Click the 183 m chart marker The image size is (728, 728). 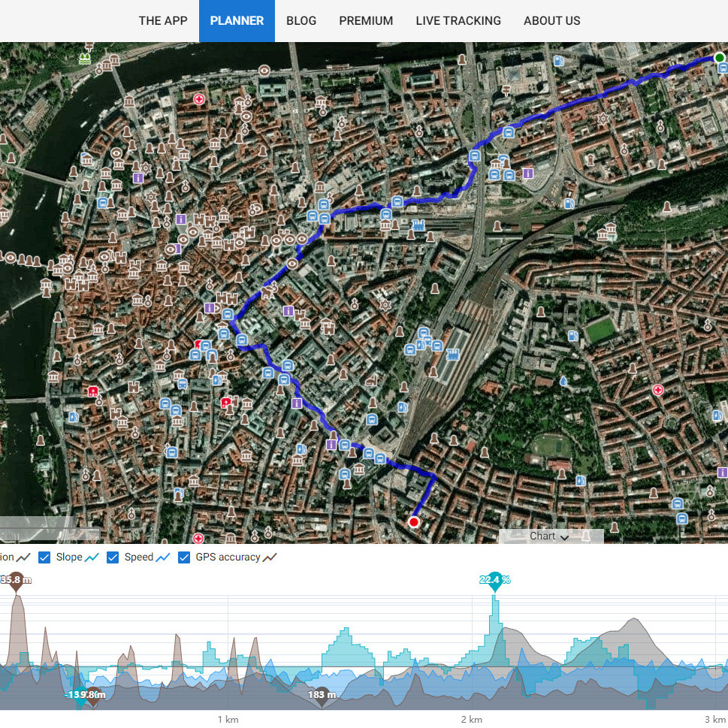click(322, 695)
